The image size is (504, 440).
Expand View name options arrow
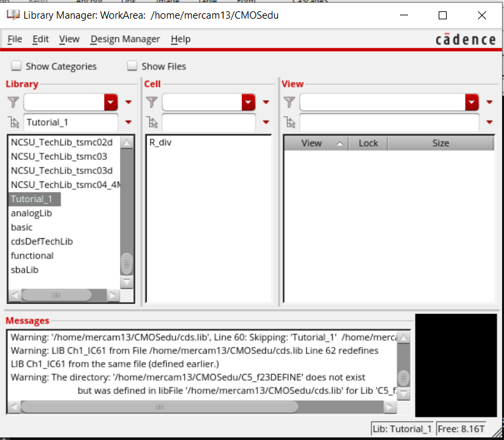[489, 122]
